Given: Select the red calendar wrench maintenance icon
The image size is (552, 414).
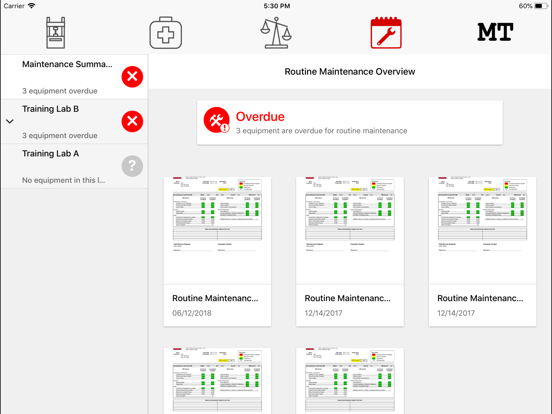Looking at the screenshot, I should pyautogui.click(x=386, y=33).
